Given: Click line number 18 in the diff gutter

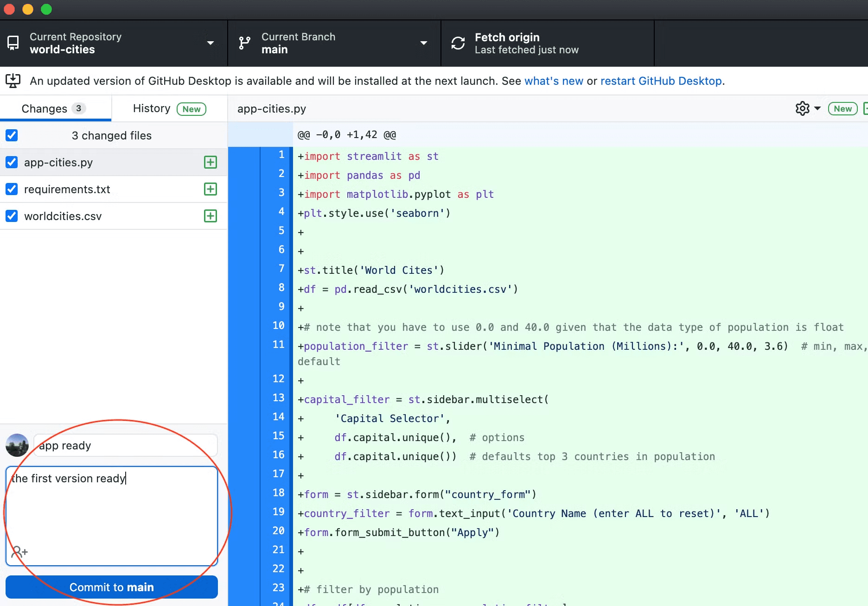Looking at the screenshot, I should (x=278, y=493).
